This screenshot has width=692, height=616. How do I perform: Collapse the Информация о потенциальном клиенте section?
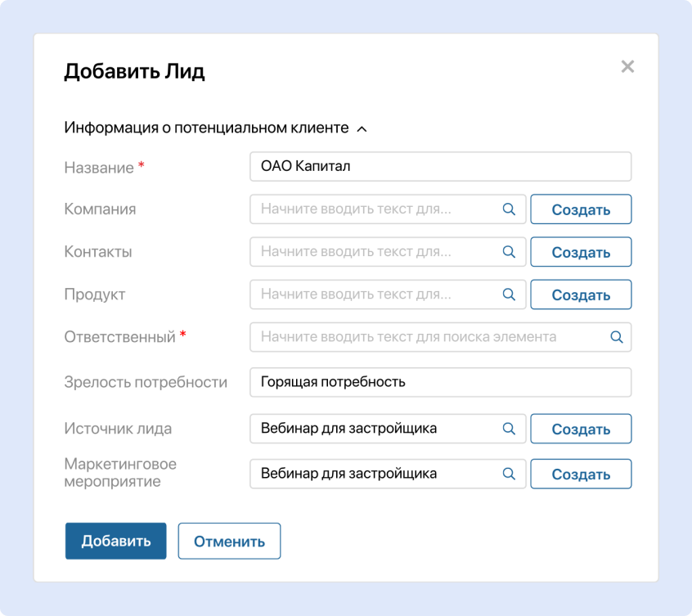pos(366,128)
